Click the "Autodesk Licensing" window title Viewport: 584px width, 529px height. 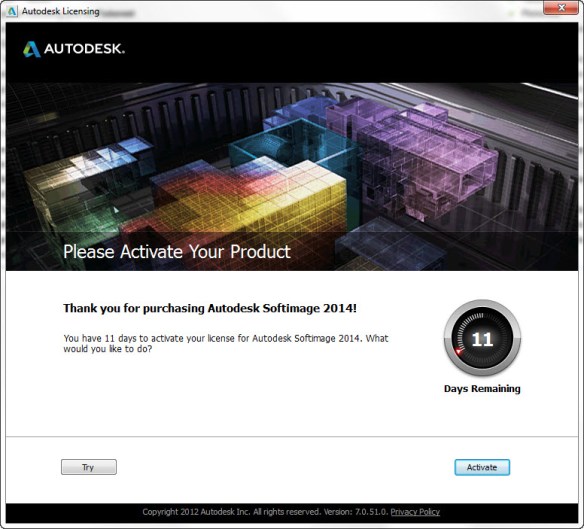(60, 11)
